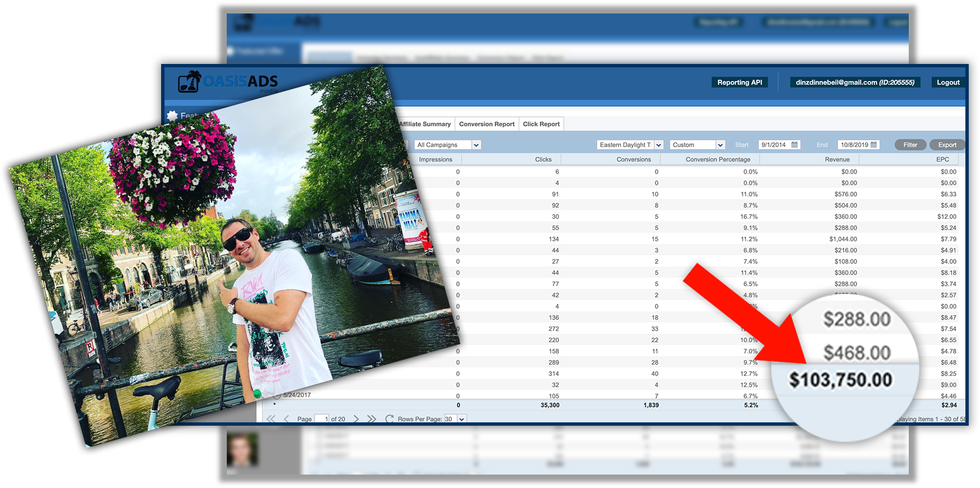The height and width of the screenshot is (488, 980).
Task: Sort by the Revenue column header
Action: click(x=837, y=159)
